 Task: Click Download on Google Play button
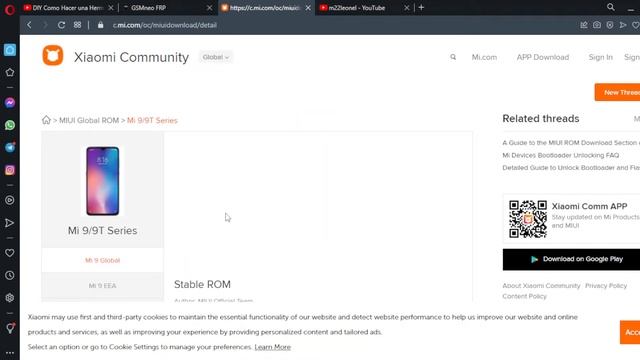click(x=571, y=259)
